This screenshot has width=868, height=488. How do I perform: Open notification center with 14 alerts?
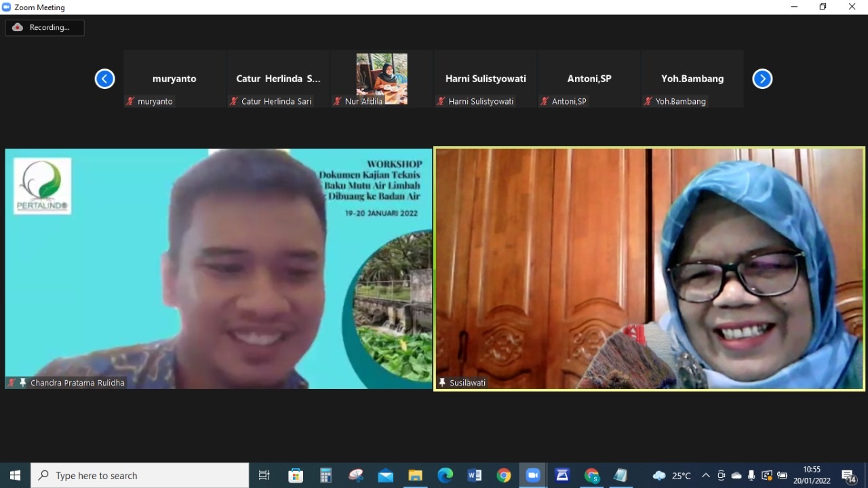848,476
